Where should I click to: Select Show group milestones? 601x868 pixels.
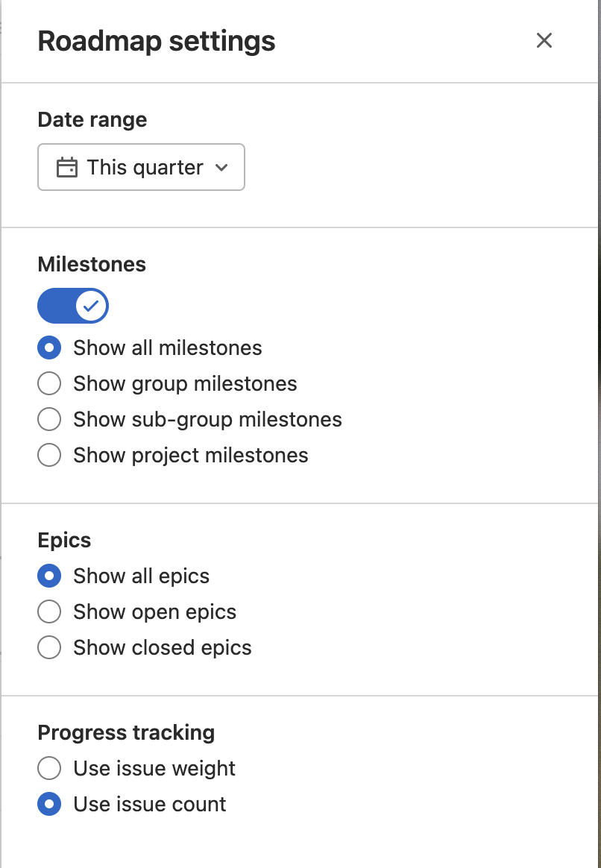(48, 383)
